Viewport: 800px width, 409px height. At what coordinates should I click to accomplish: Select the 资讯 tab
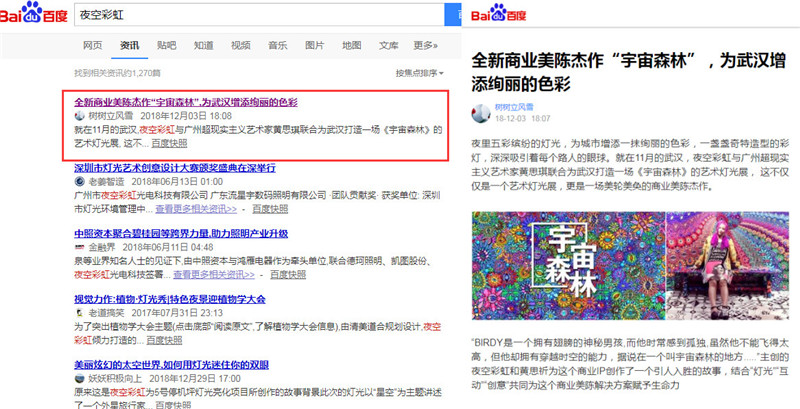129,45
